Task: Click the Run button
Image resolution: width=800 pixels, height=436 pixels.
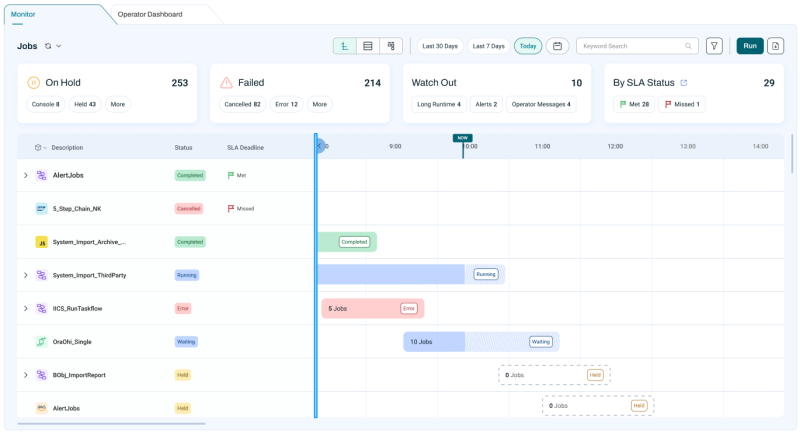Action: tap(749, 46)
